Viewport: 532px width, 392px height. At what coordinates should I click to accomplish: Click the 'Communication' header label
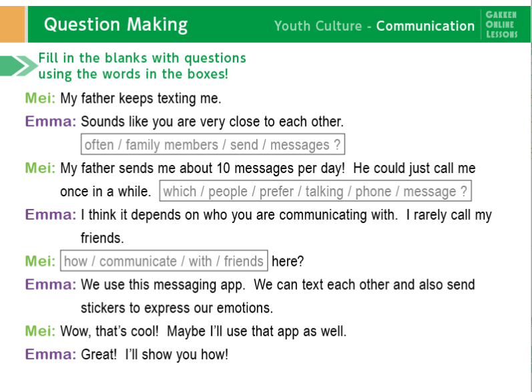coord(425,26)
